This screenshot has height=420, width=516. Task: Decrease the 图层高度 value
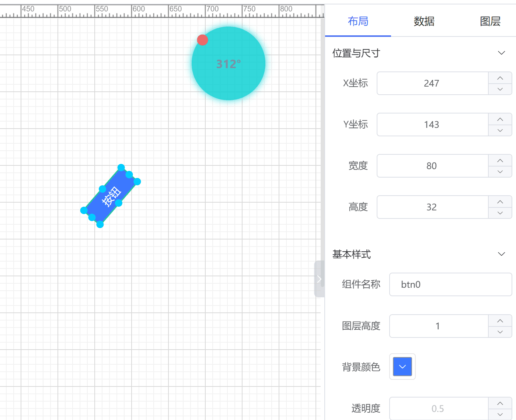(500, 332)
